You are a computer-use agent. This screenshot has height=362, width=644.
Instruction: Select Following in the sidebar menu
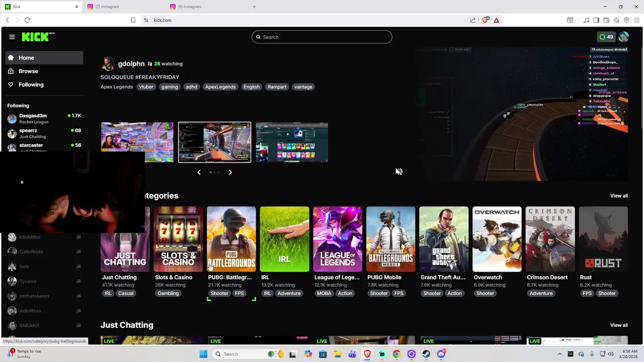[44, 84]
